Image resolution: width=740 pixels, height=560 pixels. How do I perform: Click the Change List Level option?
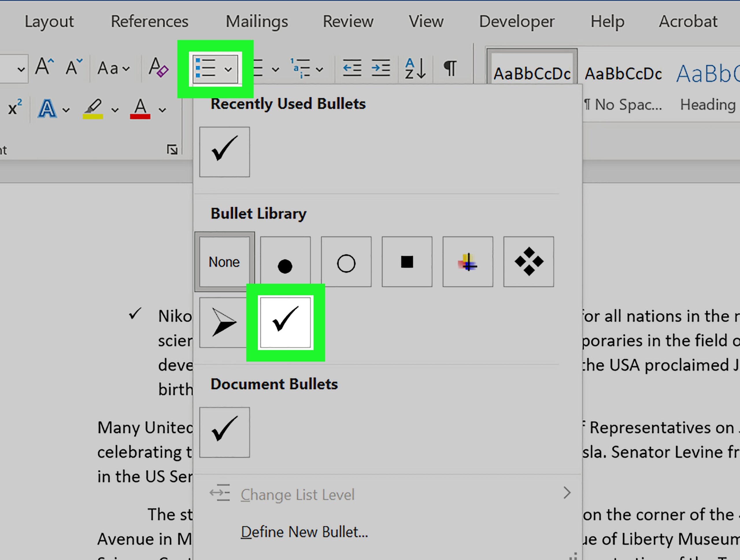[x=298, y=495]
